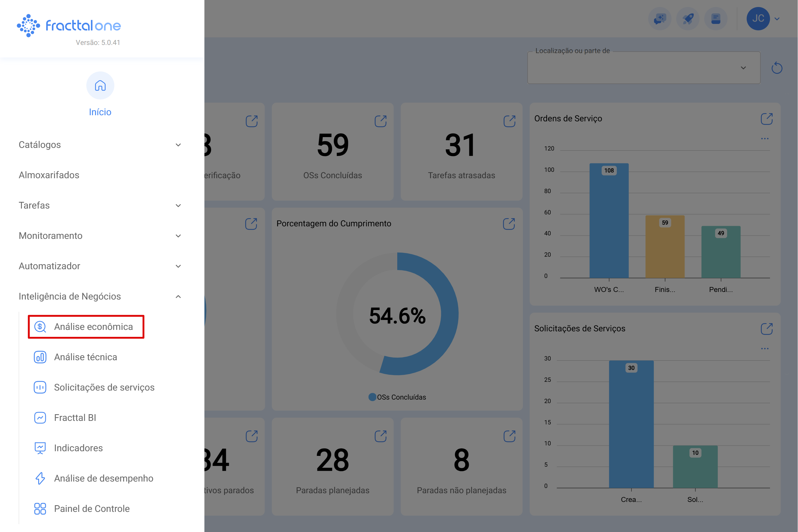798x532 pixels.
Task: Expand the Tarefas menu chevron
Action: pyautogui.click(x=178, y=206)
